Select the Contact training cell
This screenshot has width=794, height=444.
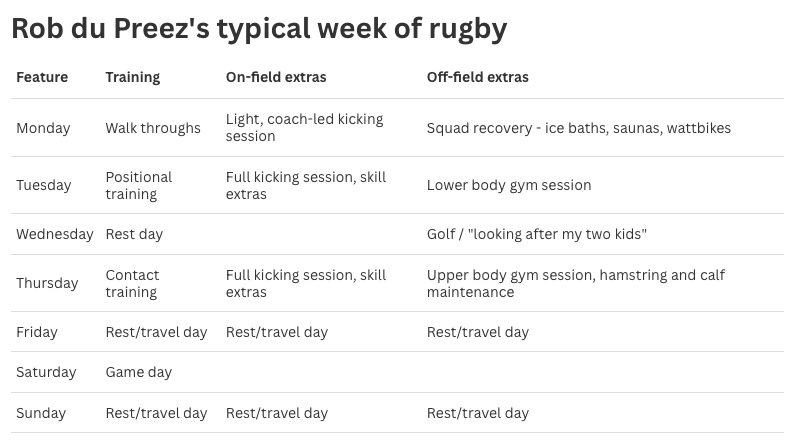point(132,283)
